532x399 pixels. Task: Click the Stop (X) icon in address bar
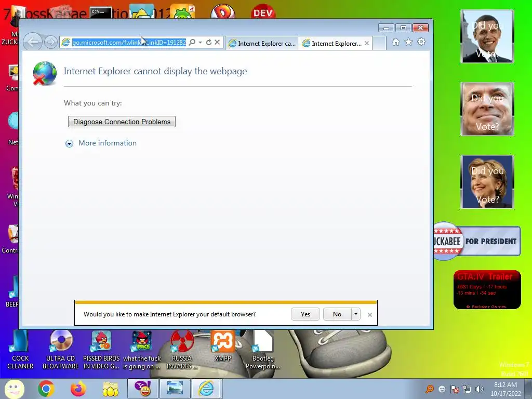pos(217,43)
